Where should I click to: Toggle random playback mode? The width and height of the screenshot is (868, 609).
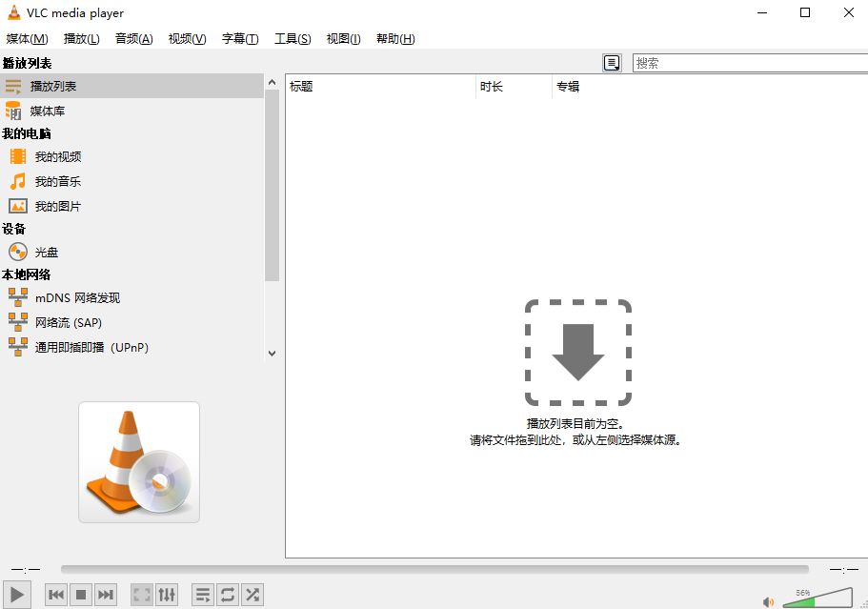252,594
